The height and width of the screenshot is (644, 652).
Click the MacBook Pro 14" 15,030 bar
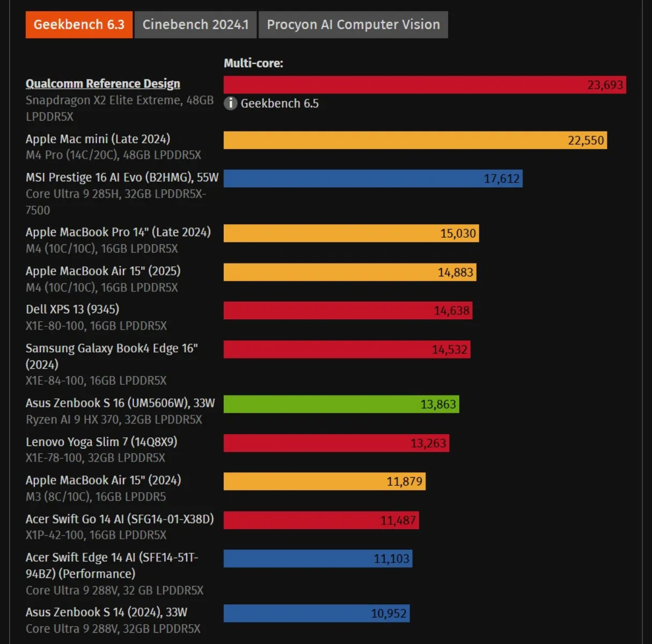click(x=351, y=233)
